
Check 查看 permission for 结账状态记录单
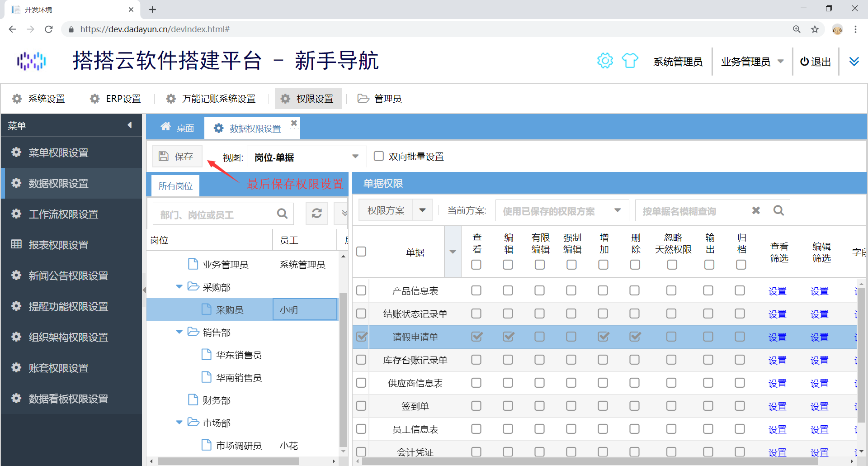[476, 314]
